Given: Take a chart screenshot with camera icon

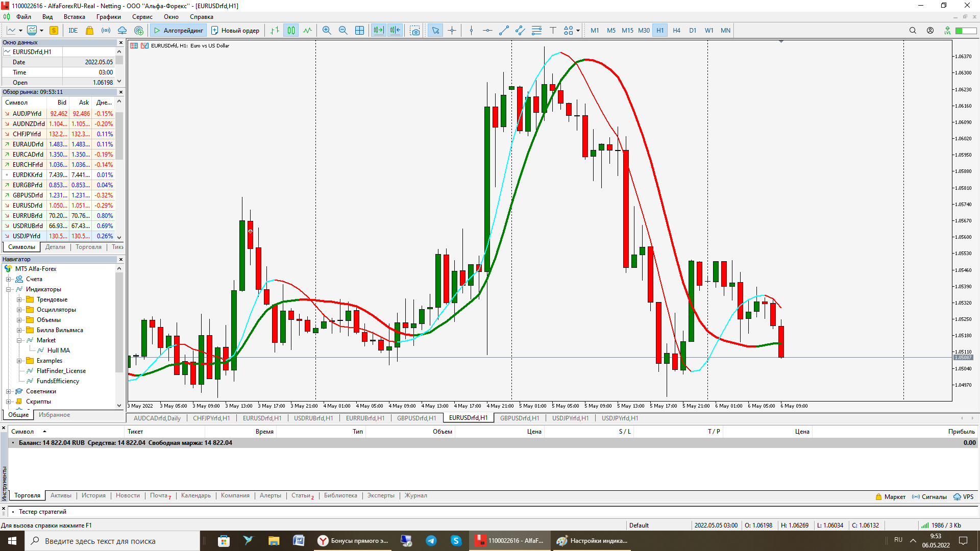Looking at the screenshot, I should click(415, 31).
